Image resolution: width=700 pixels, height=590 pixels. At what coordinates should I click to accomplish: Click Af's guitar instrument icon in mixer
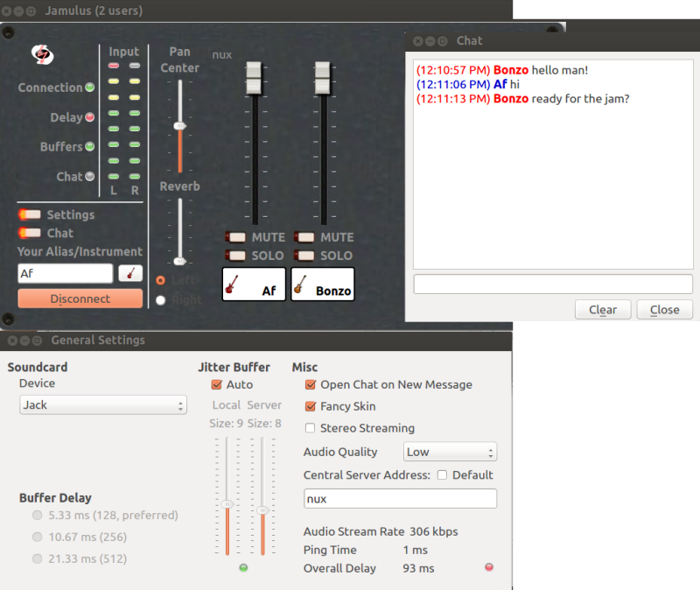[232, 284]
